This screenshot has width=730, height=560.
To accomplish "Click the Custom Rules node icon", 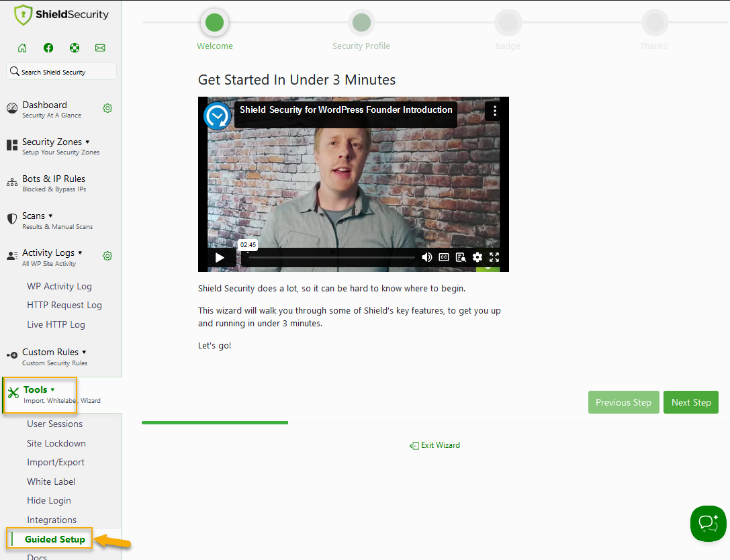I will coord(12,355).
